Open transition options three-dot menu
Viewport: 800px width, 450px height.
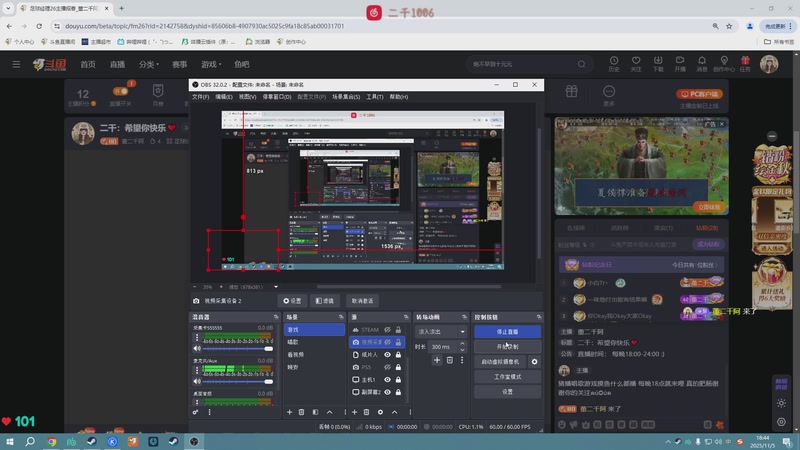tap(462, 360)
